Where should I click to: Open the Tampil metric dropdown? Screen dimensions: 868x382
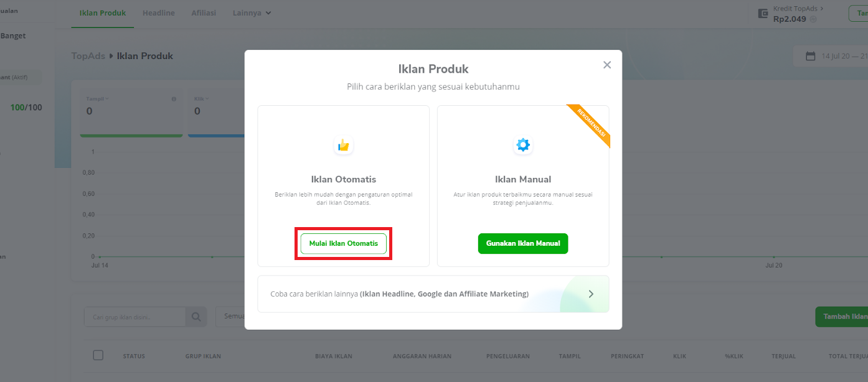tap(97, 99)
